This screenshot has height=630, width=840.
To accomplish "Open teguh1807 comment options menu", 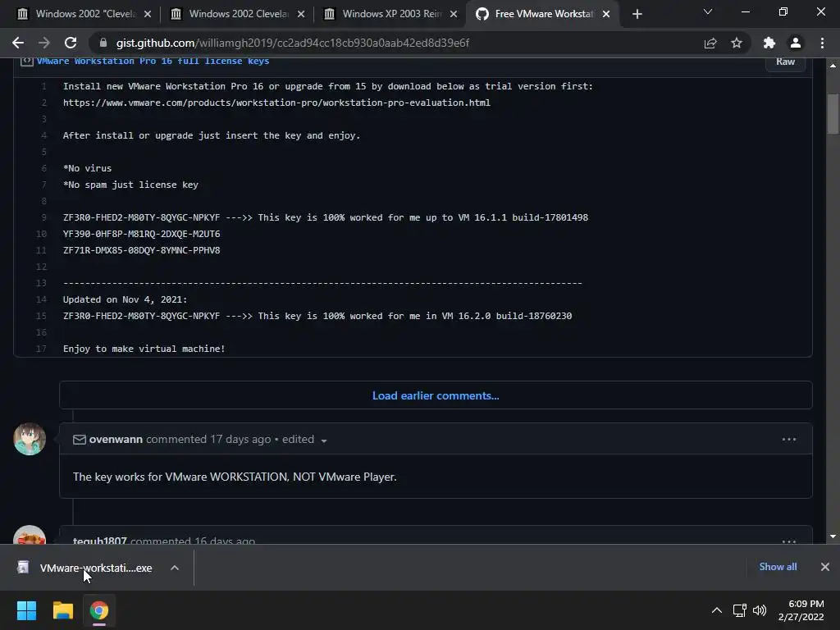I will pos(788,541).
